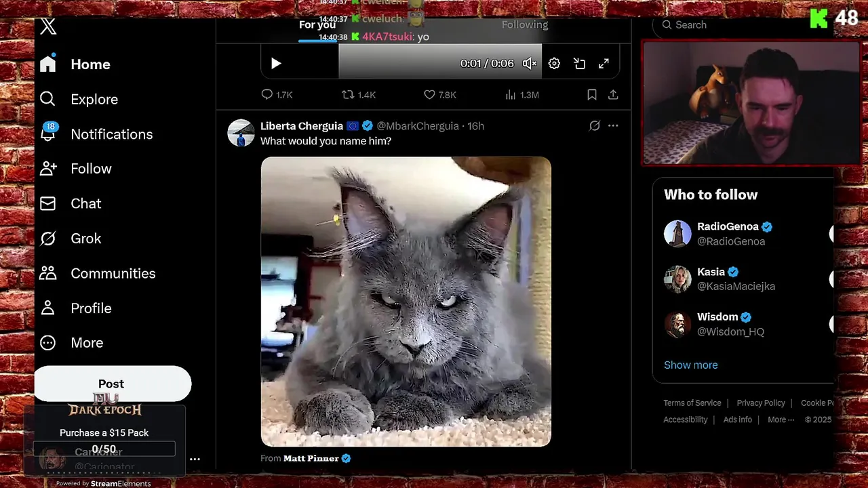Screen dimensions: 868x488
Task: Bookmark the video post
Action: pyautogui.click(x=592, y=95)
